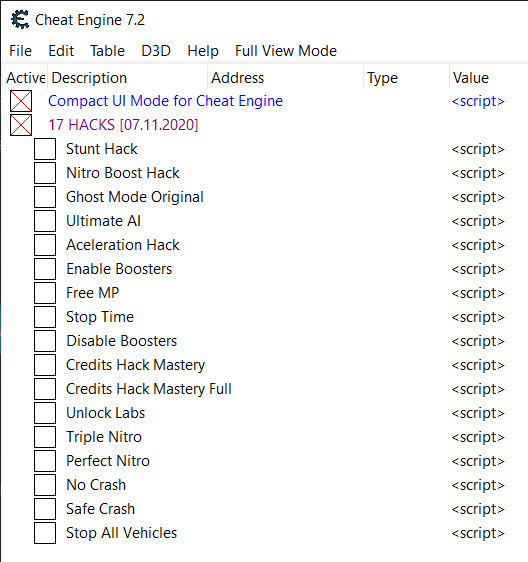
Task: Uncheck the 17 HACKS group checkbox
Action: [x=21, y=125]
